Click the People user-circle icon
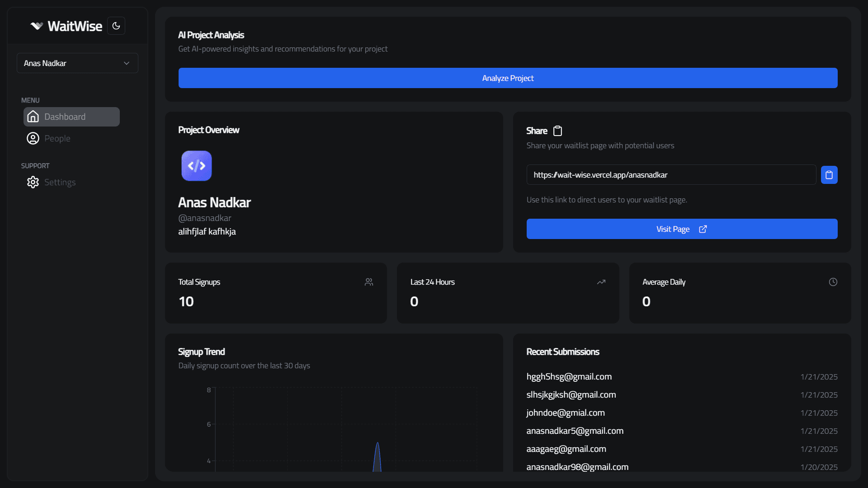Viewport: 868px width, 488px height. click(33, 138)
